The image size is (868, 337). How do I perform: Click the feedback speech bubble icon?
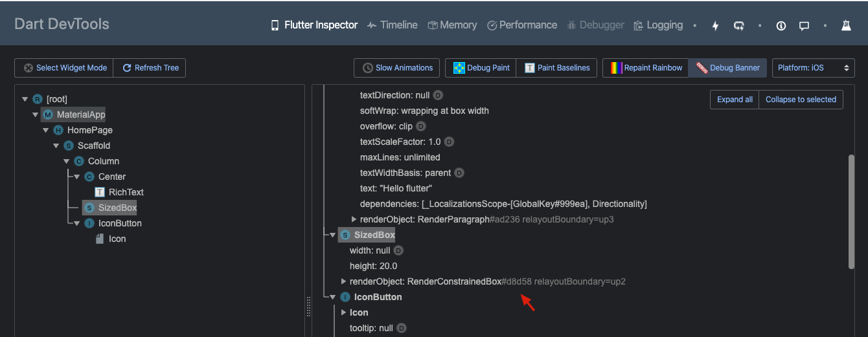pyautogui.click(x=804, y=26)
